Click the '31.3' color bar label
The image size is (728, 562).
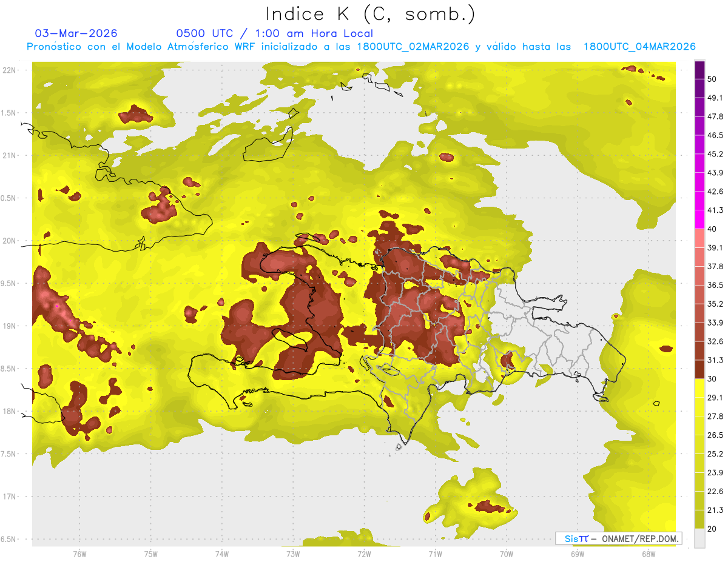[x=715, y=360]
